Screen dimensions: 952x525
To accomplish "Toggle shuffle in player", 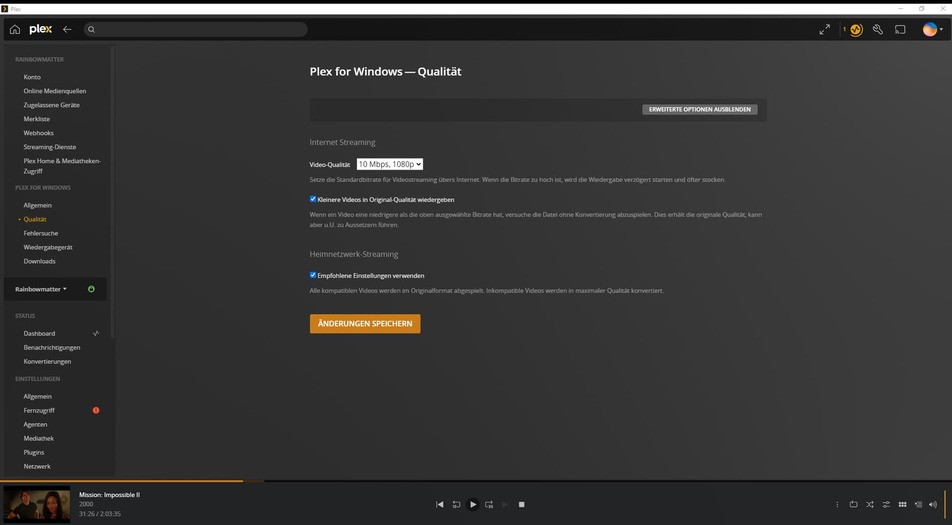I will click(x=869, y=504).
